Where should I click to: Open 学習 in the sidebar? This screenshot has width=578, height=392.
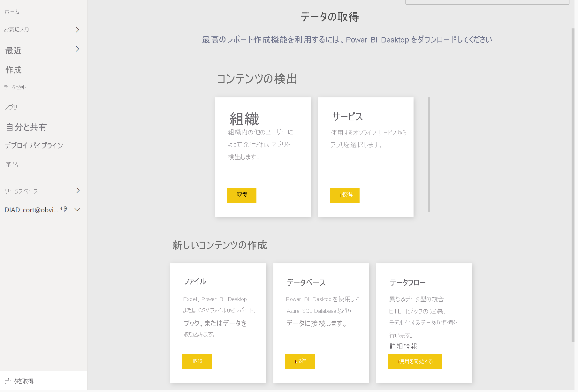(12, 164)
